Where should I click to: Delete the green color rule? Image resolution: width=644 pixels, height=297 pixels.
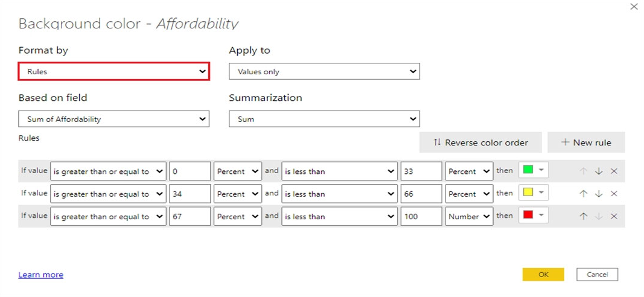pyautogui.click(x=614, y=171)
